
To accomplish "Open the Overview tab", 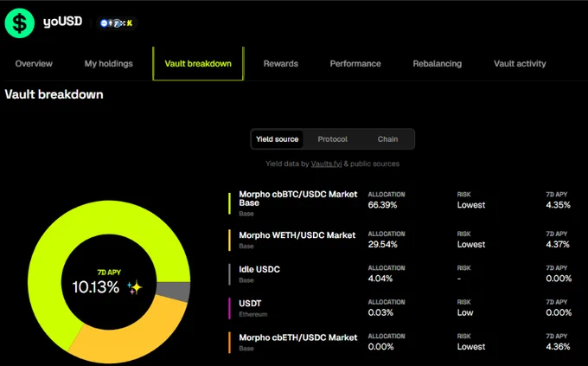I will pos(34,63).
